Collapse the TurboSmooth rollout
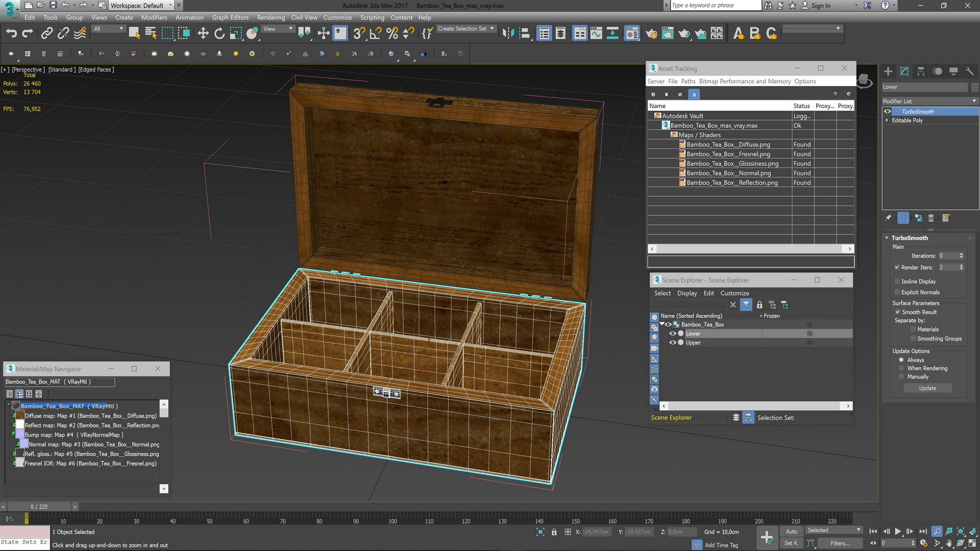Screen dimensions: 980x551 [887, 238]
